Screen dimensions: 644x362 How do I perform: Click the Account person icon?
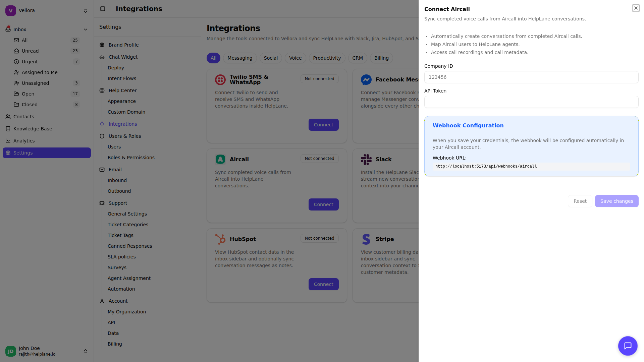point(102,301)
